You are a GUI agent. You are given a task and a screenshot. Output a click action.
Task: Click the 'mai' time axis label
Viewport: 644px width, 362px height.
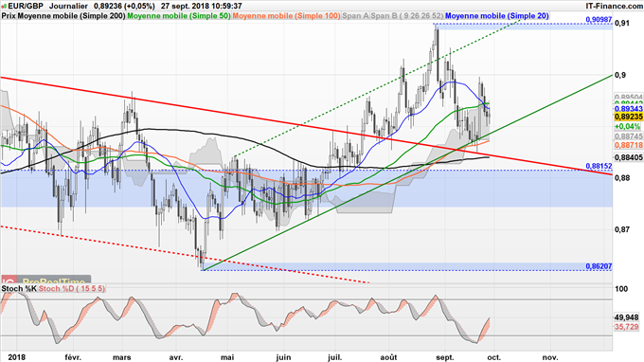pos(227,357)
